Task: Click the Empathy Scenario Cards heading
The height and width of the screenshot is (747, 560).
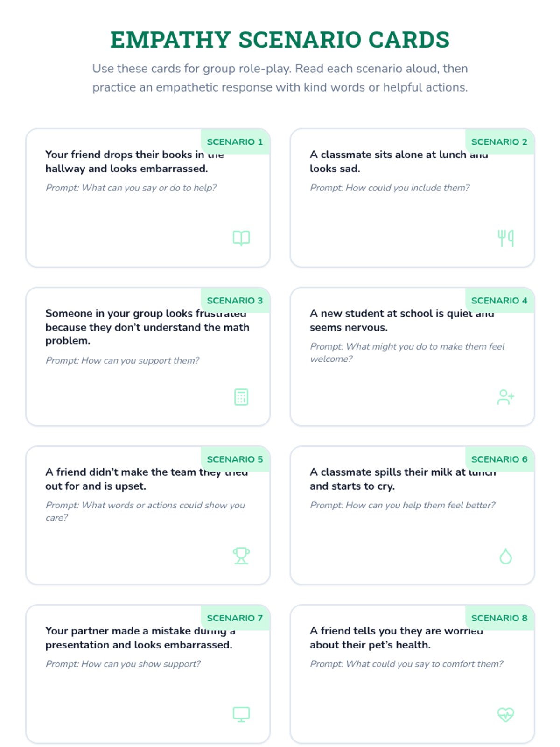Action: coord(280,40)
